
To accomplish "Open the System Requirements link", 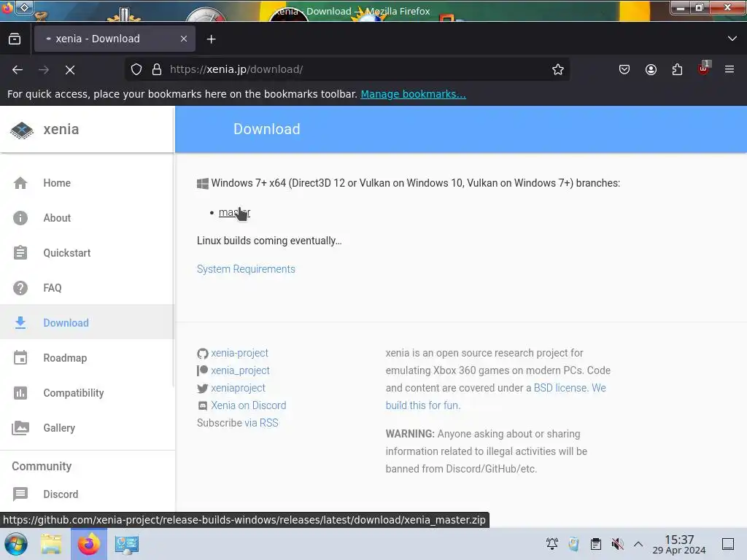I will tap(246, 269).
